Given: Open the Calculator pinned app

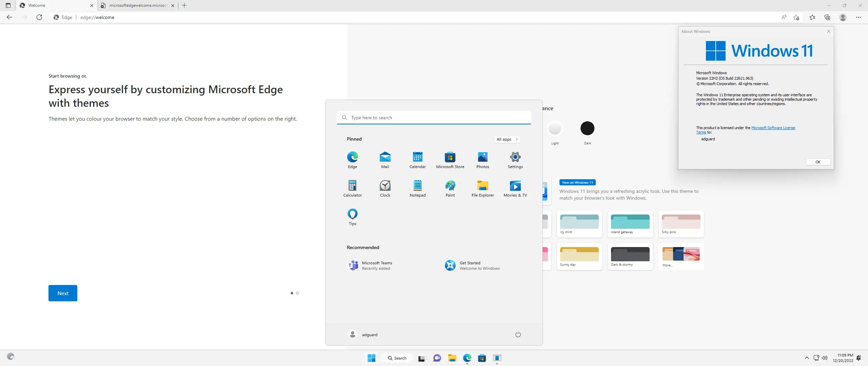Looking at the screenshot, I should (x=352, y=186).
